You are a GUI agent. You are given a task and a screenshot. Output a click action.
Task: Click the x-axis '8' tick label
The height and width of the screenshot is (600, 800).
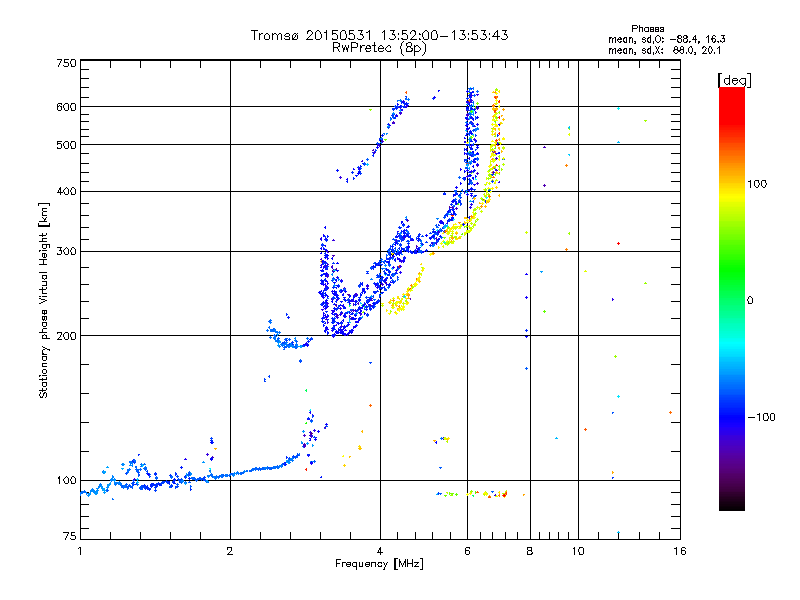coord(530,551)
